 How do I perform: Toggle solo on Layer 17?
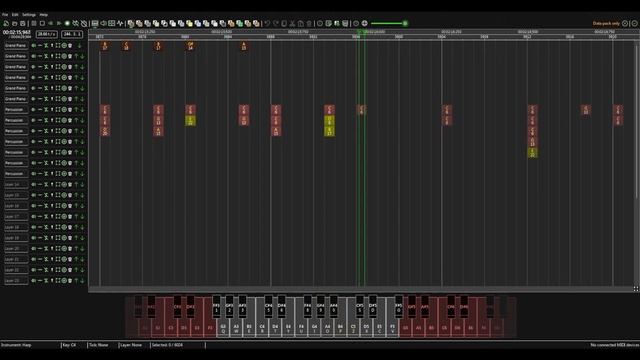pos(52,216)
